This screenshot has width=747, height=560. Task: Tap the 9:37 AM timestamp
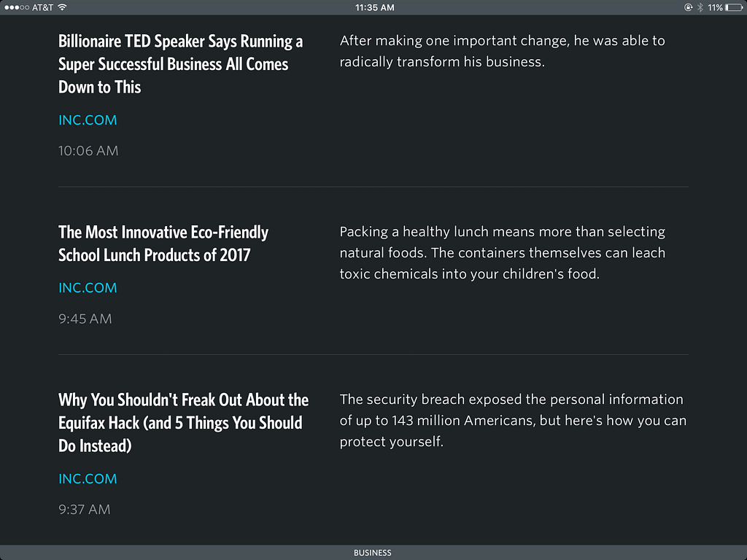[85, 510]
